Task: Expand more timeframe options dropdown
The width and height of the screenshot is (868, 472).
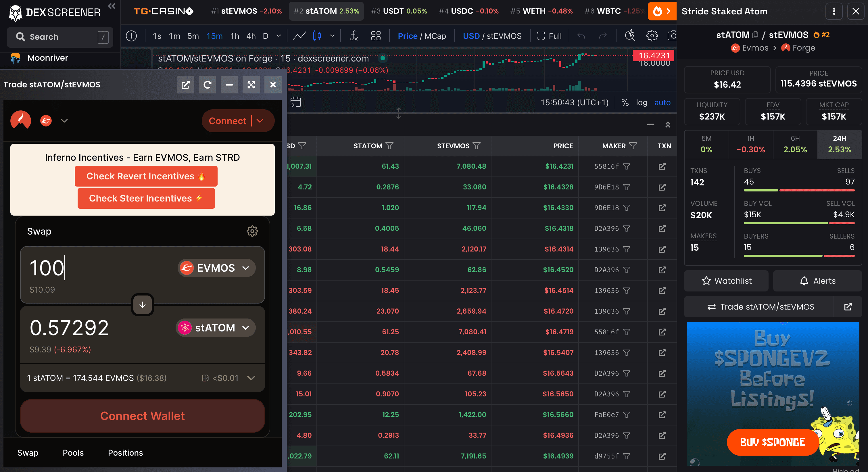Action: pyautogui.click(x=279, y=36)
